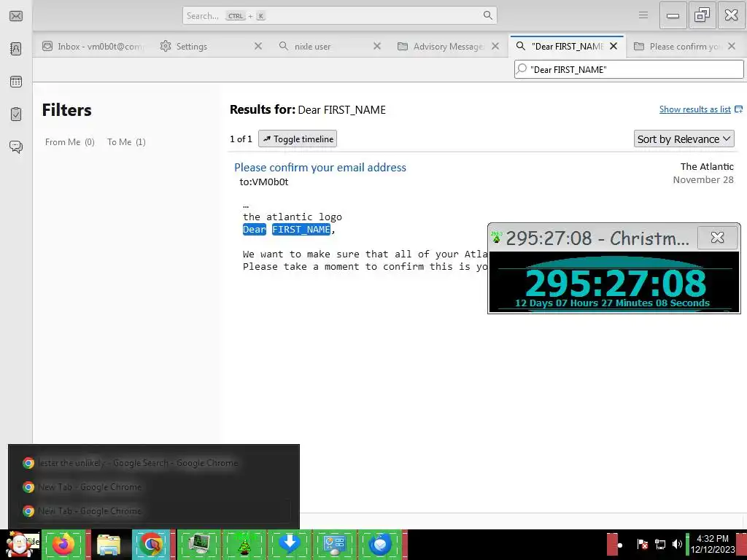Click the volume speaker tray icon
The height and width of the screenshot is (560, 747).
click(677, 544)
